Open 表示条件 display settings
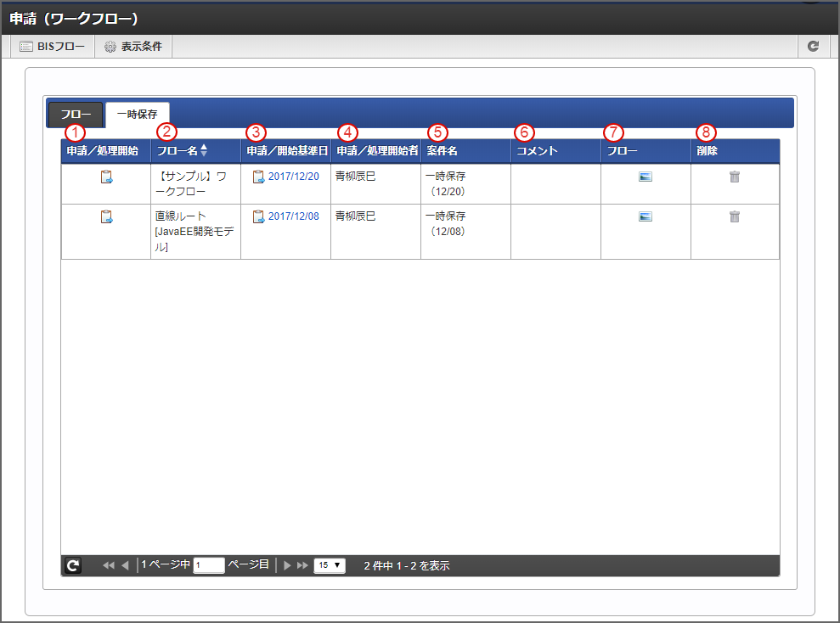Image resolution: width=840 pixels, height=623 pixels. click(133, 47)
